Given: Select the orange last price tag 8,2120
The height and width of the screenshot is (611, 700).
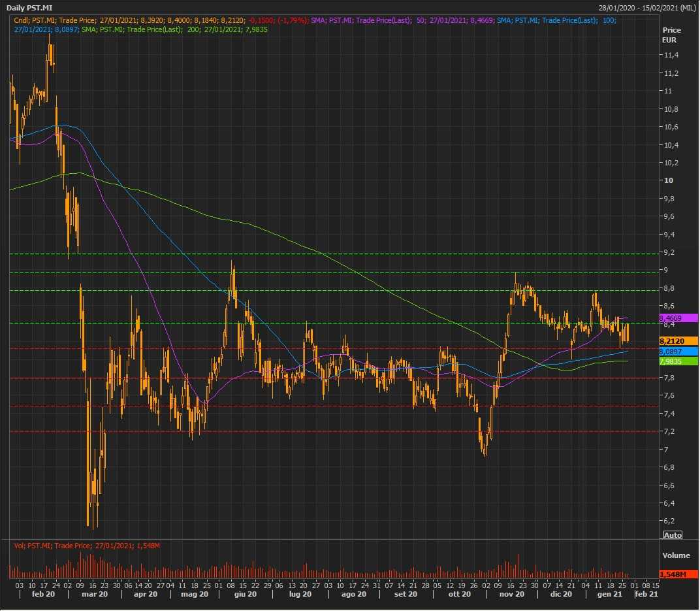Looking at the screenshot, I should tap(679, 341).
